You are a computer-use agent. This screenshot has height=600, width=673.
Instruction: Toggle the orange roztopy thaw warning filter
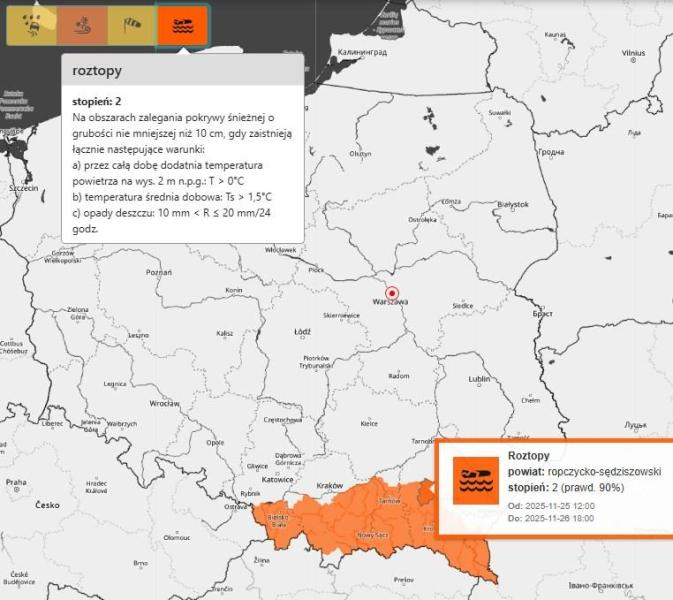point(182,26)
